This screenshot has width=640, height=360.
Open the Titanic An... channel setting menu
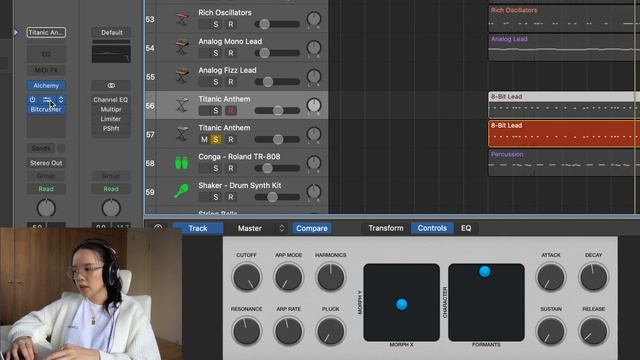(46, 32)
